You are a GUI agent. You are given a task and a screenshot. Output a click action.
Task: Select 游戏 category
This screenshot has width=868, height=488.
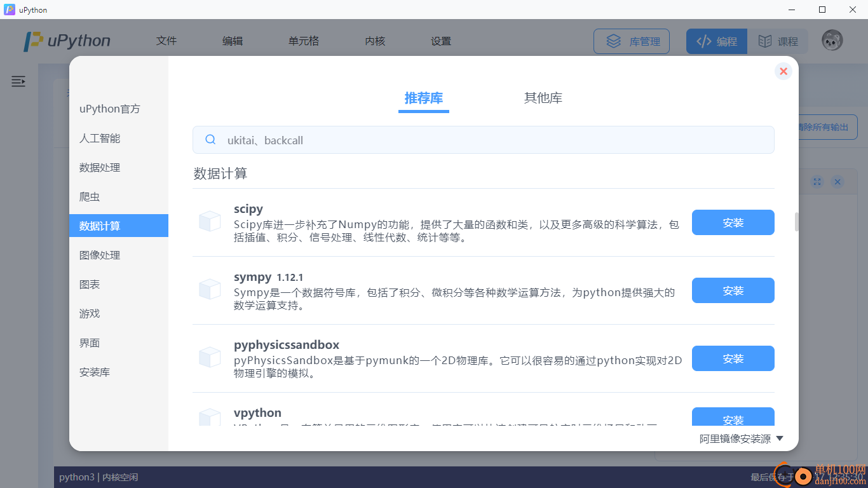pyautogui.click(x=119, y=313)
